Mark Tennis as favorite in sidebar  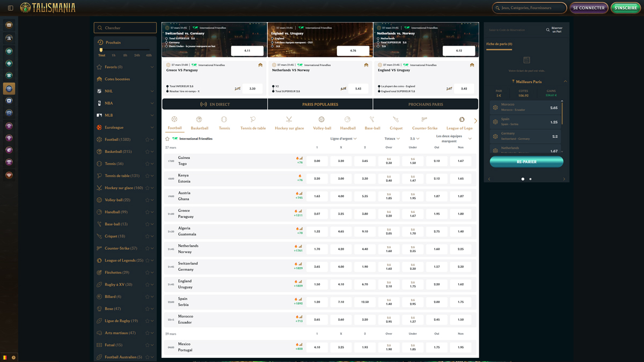[x=147, y=164]
